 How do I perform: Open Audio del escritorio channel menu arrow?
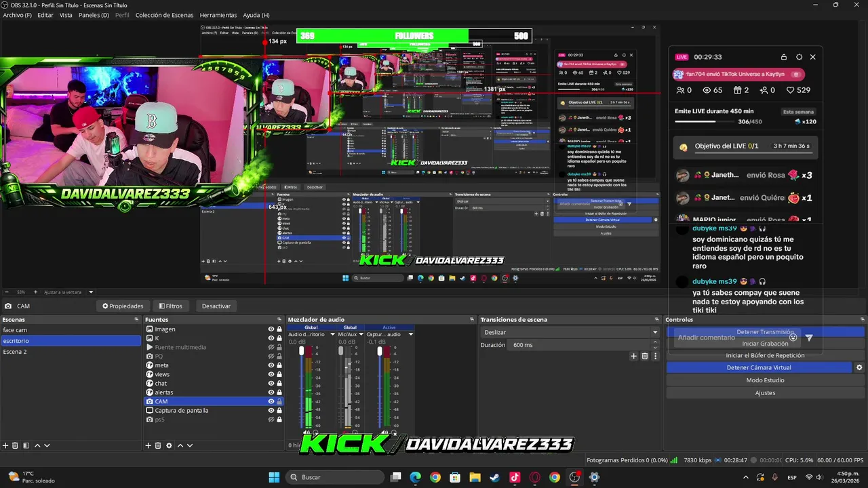pyautogui.click(x=332, y=334)
